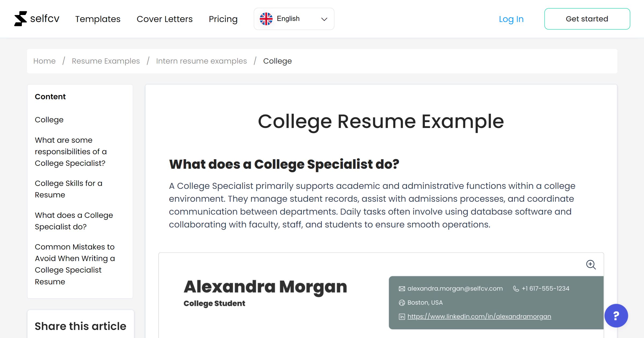
Task: Open the Cover Letters menu
Action: click(164, 19)
